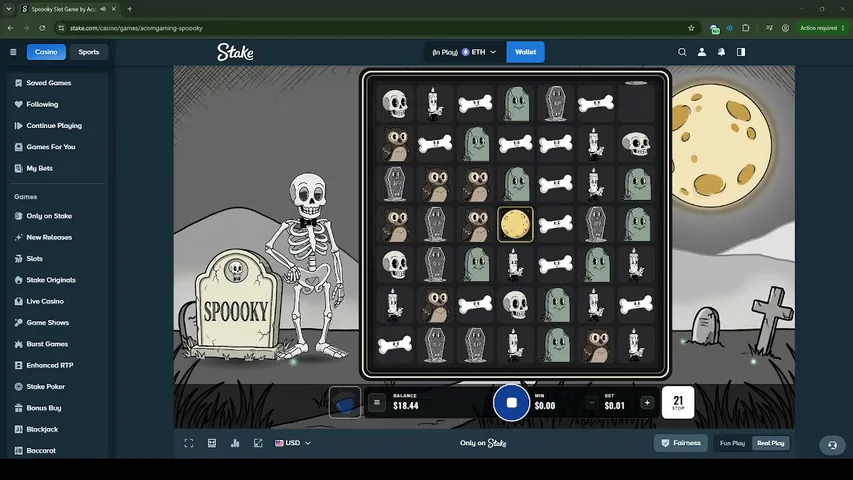This screenshot has height=480, width=853.
Task: Switch to Fun Play mode
Action: 732,443
